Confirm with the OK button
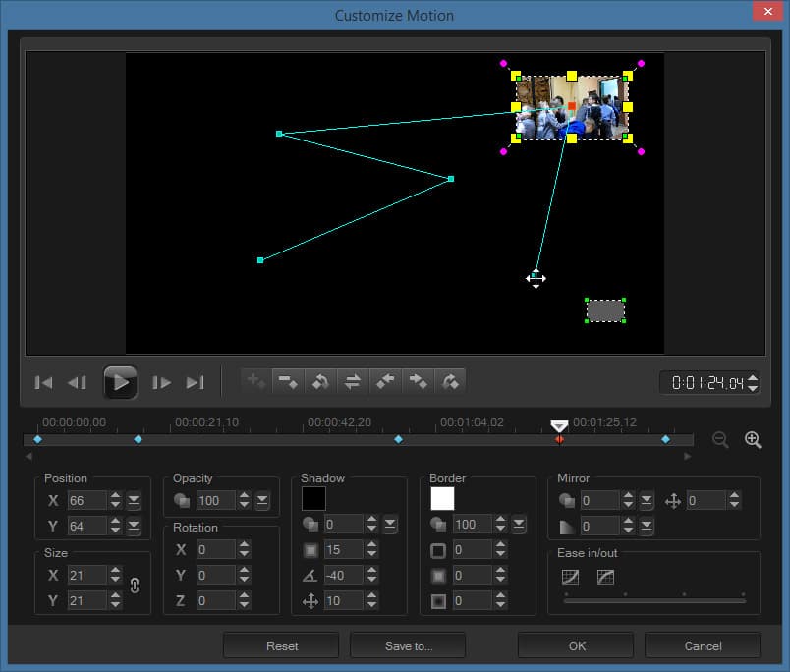Viewport: 790px width, 672px height. click(576, 645)
